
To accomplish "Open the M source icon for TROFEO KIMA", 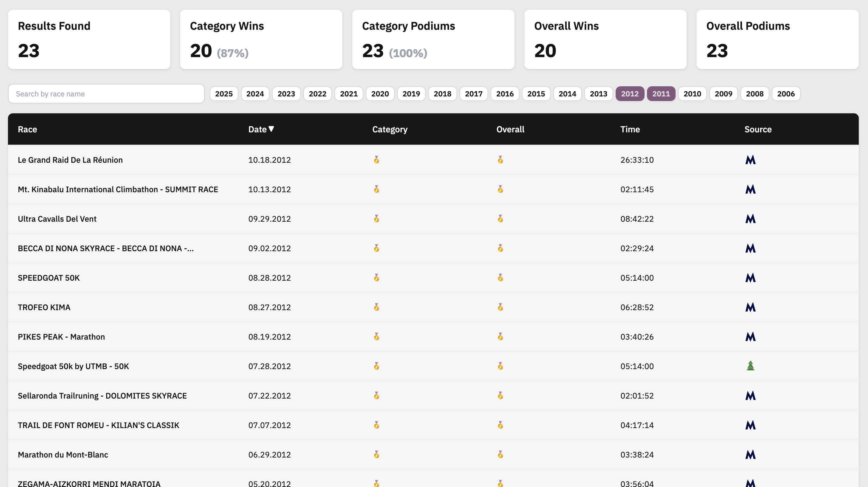I will (x=750, y=307).
